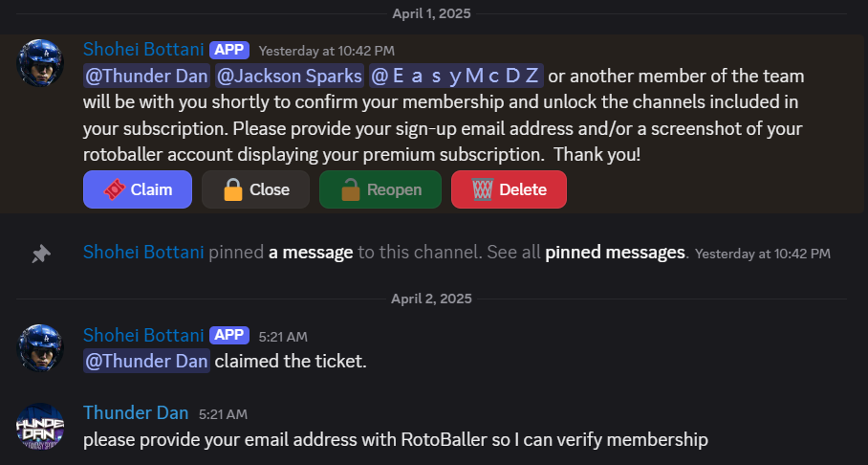Click the wastebasket icon on Delete
Image resolution: width=868 pixels, height=465 pixels.
tap(482, 189)
